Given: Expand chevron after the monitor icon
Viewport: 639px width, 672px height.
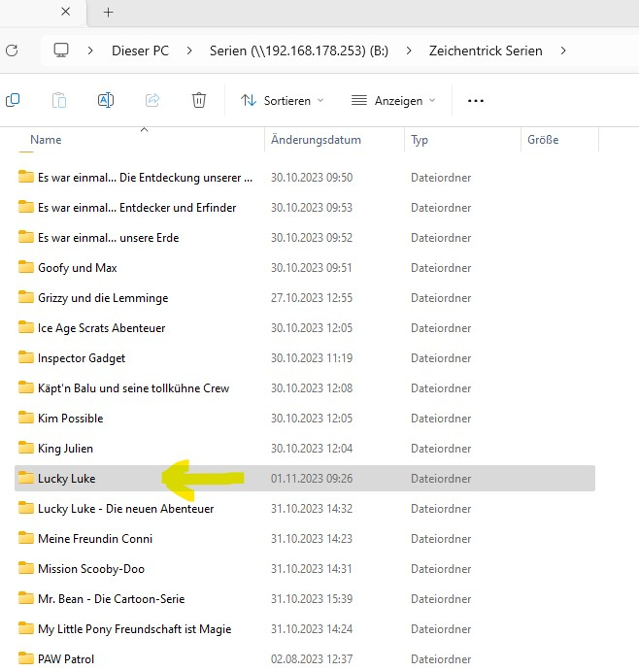Looking at the screenshot, I should pos(90,50).
